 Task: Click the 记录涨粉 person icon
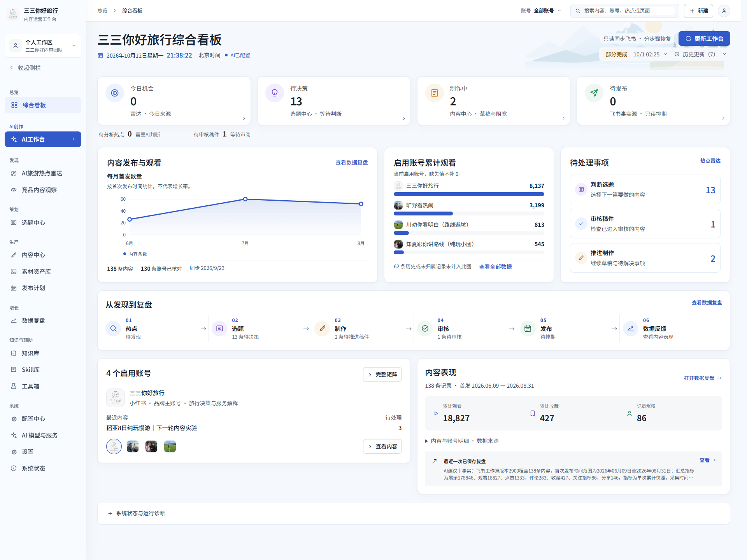click(x=630, y=413)
